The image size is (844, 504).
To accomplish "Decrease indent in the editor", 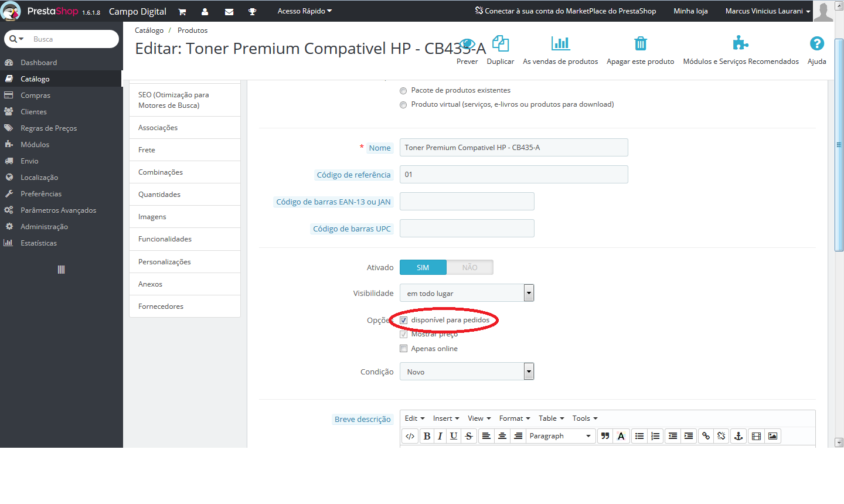I will pos(673,436).
